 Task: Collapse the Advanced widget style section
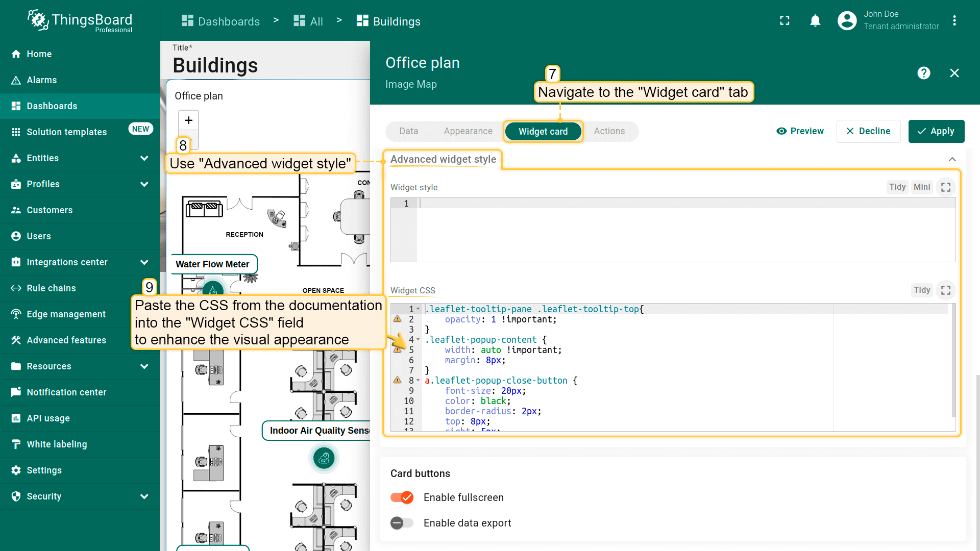(952, 160)
